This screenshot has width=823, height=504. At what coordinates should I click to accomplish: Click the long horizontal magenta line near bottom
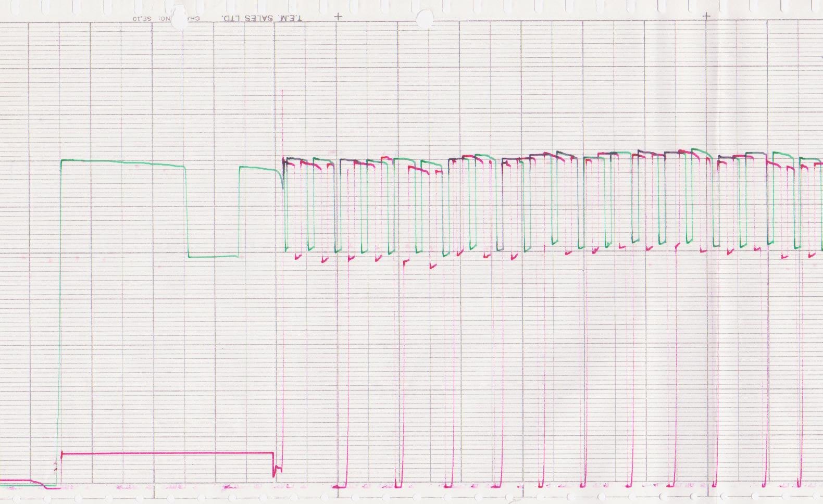(x=167, y=453)
